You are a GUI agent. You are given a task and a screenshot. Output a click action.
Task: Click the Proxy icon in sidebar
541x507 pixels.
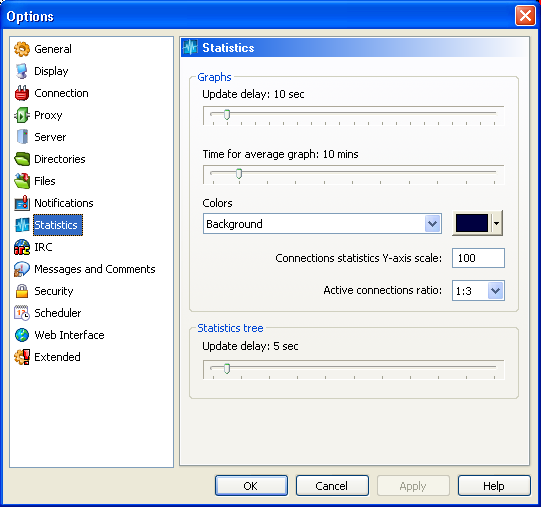(x=22, y=115)
